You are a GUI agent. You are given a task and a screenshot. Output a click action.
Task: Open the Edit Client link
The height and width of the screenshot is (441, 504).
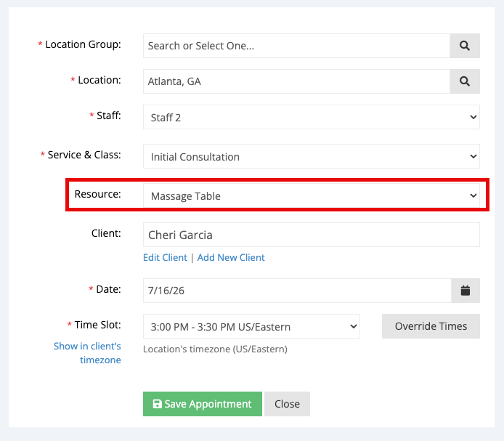(165, 257)
